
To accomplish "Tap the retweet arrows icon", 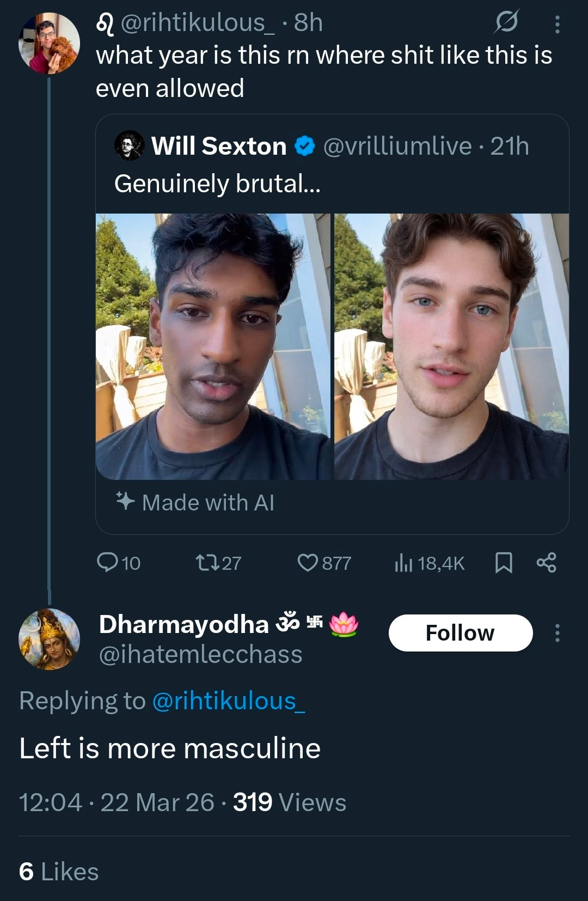I will coord(207,562).
